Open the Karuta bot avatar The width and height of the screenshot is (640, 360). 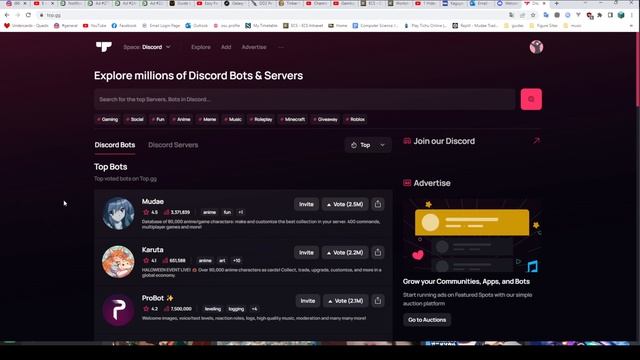(x=118, y=262)
